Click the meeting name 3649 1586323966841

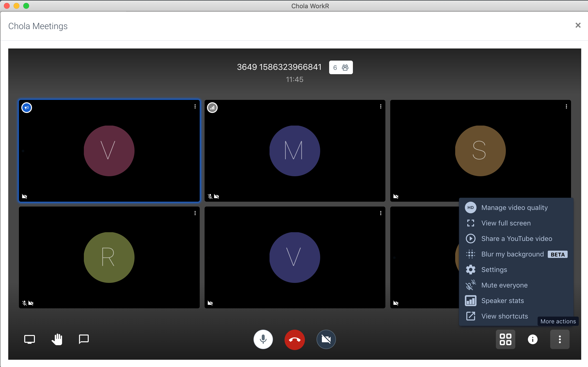coord(279,67)
